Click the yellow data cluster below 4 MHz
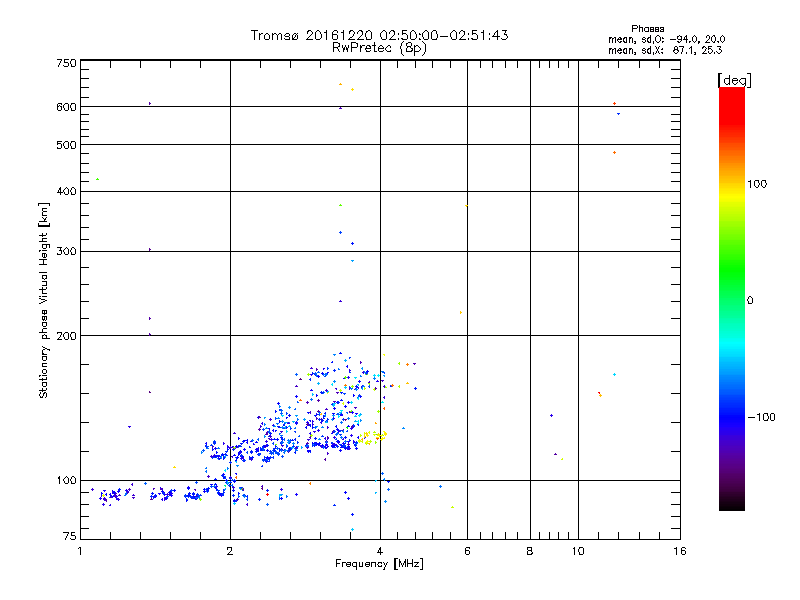This screenshot has width=800, height=600. click(368, 436)
